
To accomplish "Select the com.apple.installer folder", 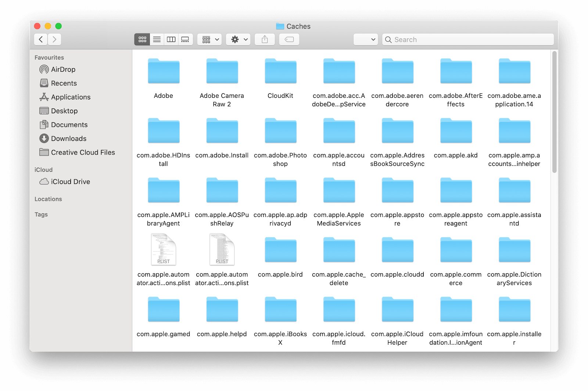I will (x=514, y=310).
